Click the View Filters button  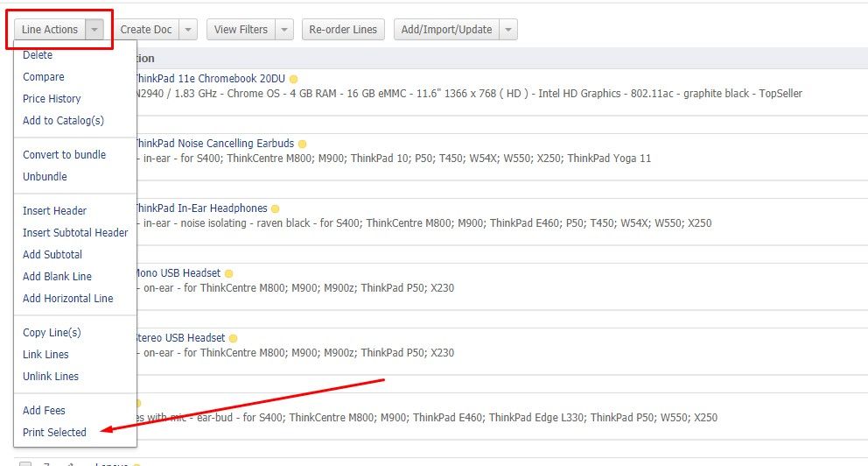pyautogui.click(x=241, y=30)
